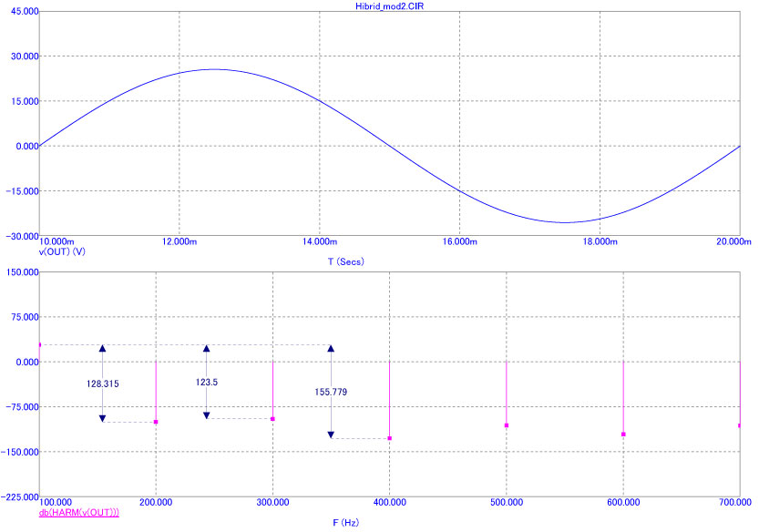759x532 pixels.
Task: Click the -30.000 Y-axis value
Action: point(22,236)
